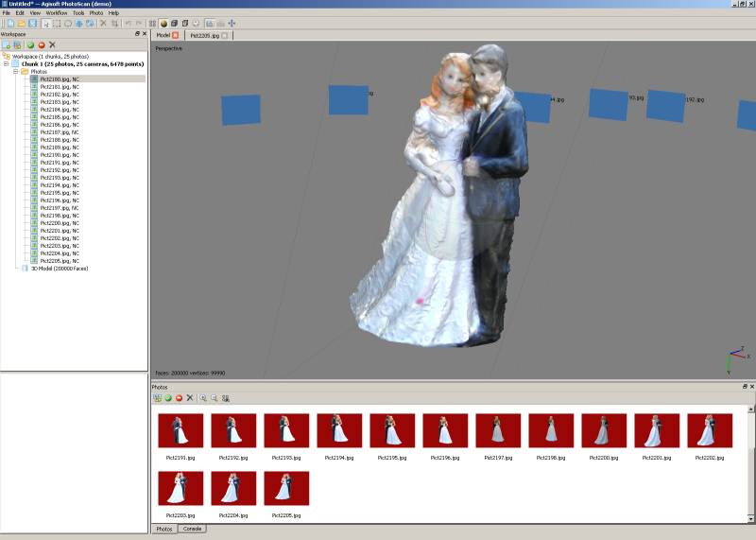Toggle the show cameras toolbar button

(210, 23)
